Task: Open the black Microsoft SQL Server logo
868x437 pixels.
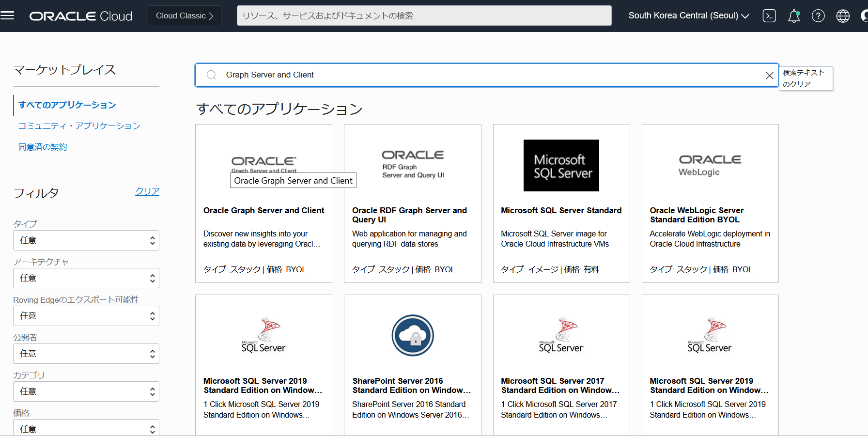Action: pos(561,165)
